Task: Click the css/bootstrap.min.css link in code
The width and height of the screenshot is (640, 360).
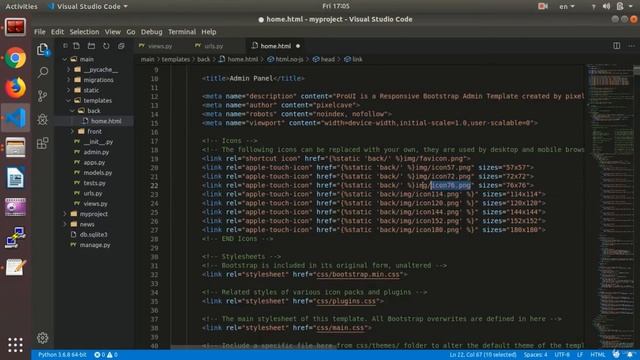Action: click(x=358, y=274)
